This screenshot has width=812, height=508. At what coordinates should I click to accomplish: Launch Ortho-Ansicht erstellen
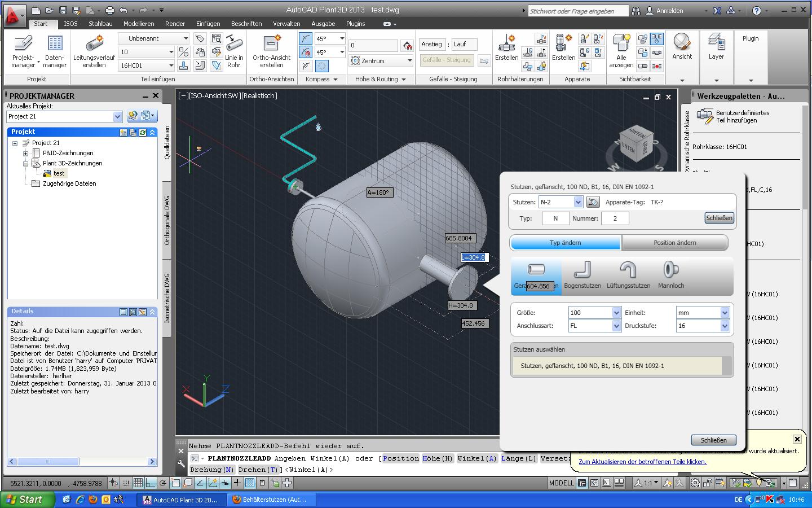[271, 51]
